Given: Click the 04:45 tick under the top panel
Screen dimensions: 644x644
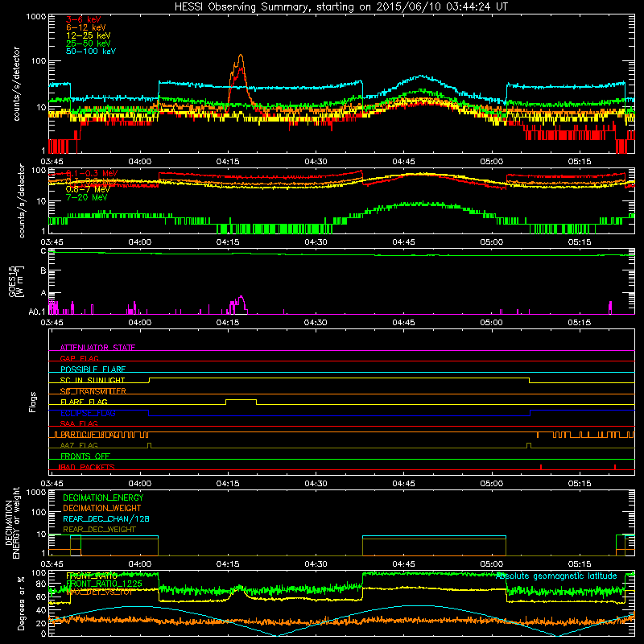Looking at the screenshot, I should pyautogui.click(x=403, y=162).
